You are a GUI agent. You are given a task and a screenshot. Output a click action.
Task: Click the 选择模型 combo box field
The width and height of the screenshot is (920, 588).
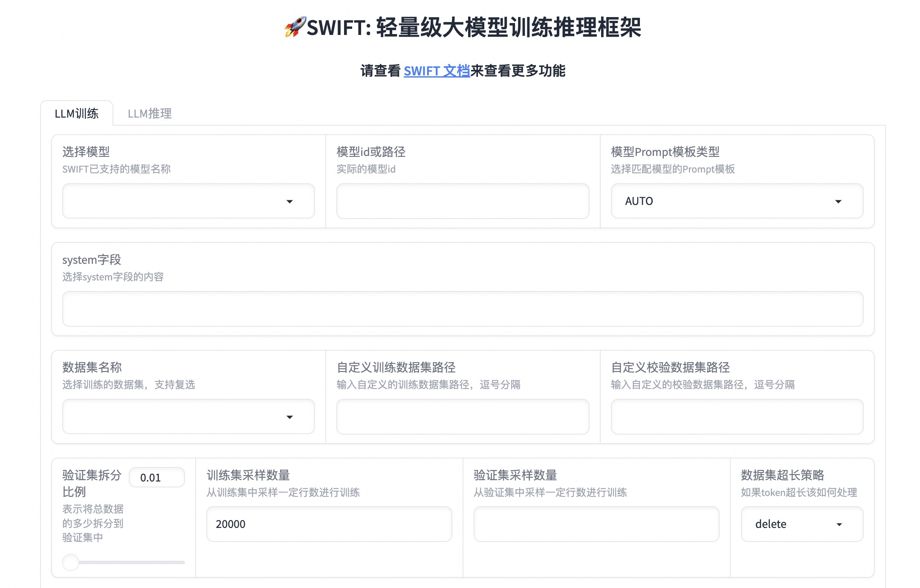click(171, 201)
